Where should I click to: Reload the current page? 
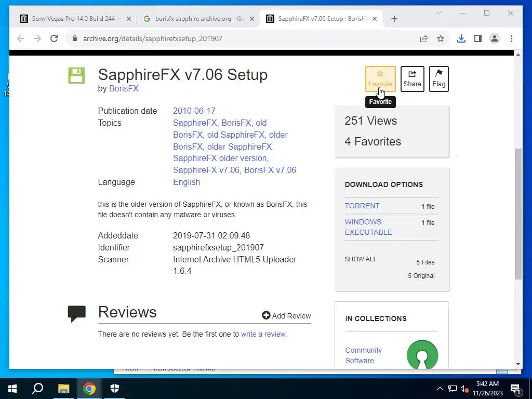pos(54,38)
